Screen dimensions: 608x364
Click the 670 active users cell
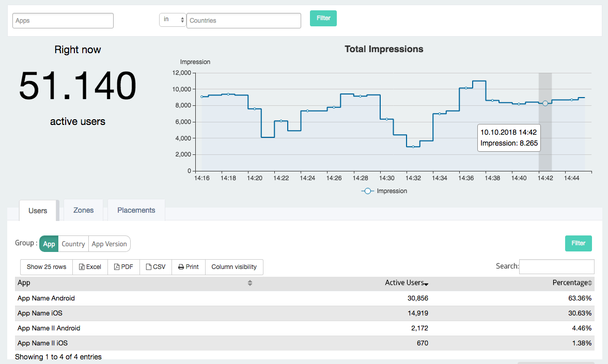(422, 343)
